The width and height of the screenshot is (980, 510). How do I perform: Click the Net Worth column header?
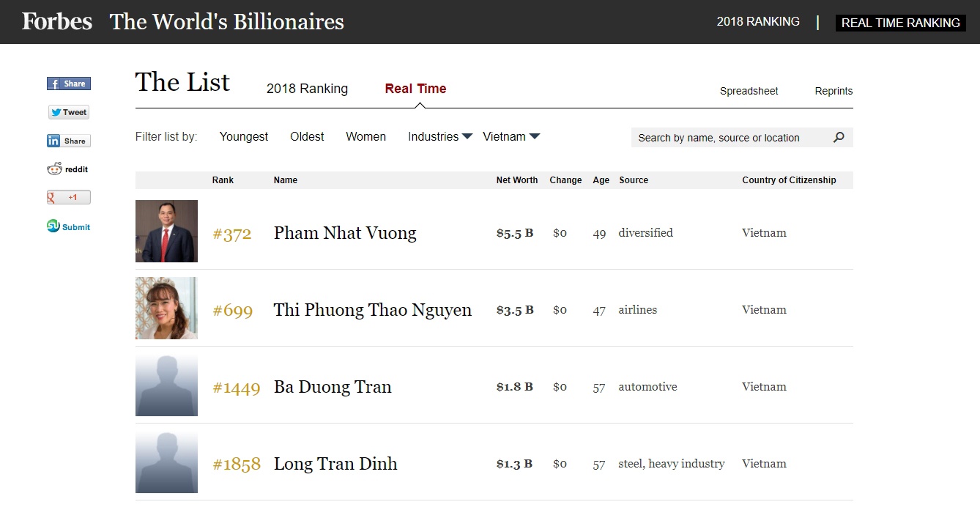516,180
